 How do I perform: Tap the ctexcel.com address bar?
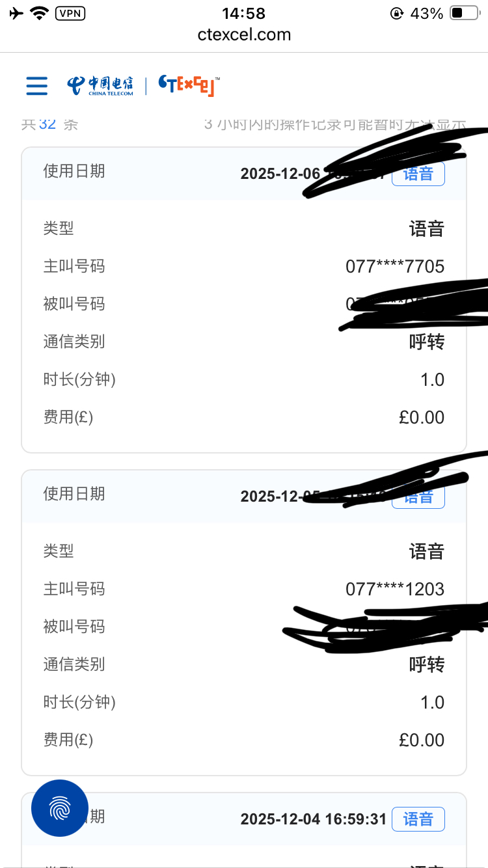point(244,34)
